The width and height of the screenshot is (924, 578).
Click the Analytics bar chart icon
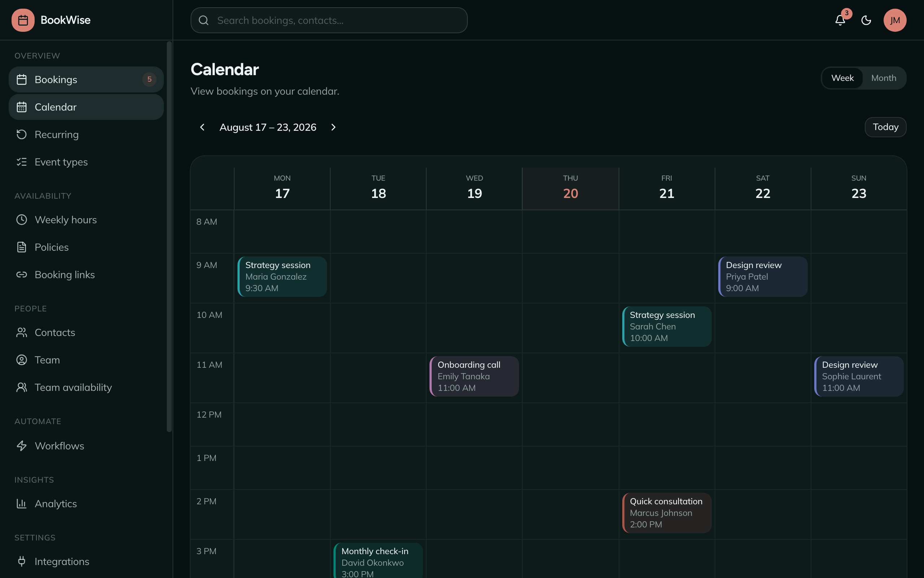coord(22,504)
